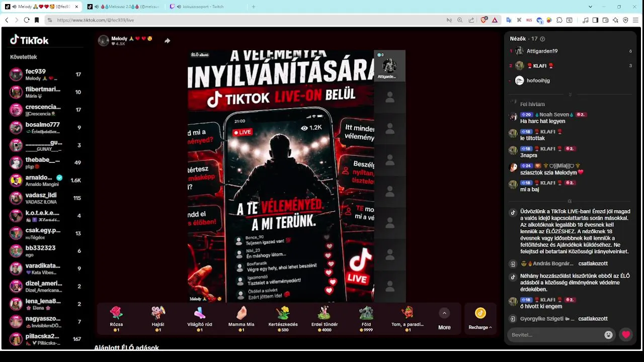Open varadikata... live channel
Viewport: 644px width, 362px height.
tap(46, 268)
